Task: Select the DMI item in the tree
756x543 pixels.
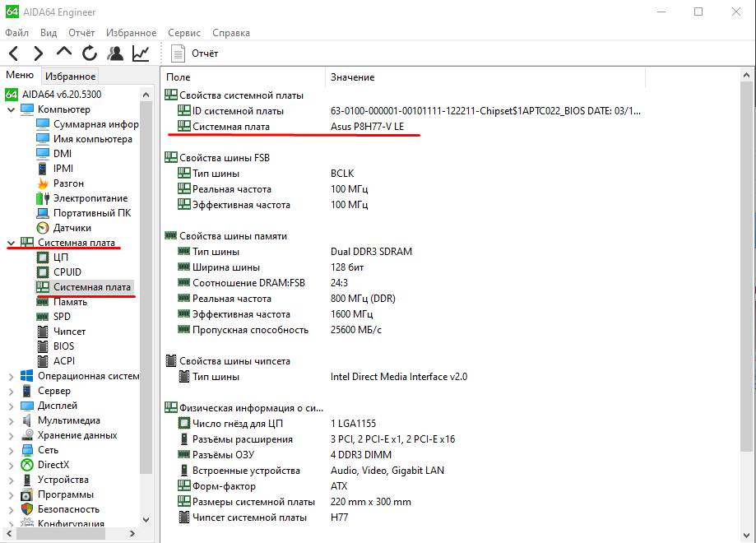Action: pos(54,153)
